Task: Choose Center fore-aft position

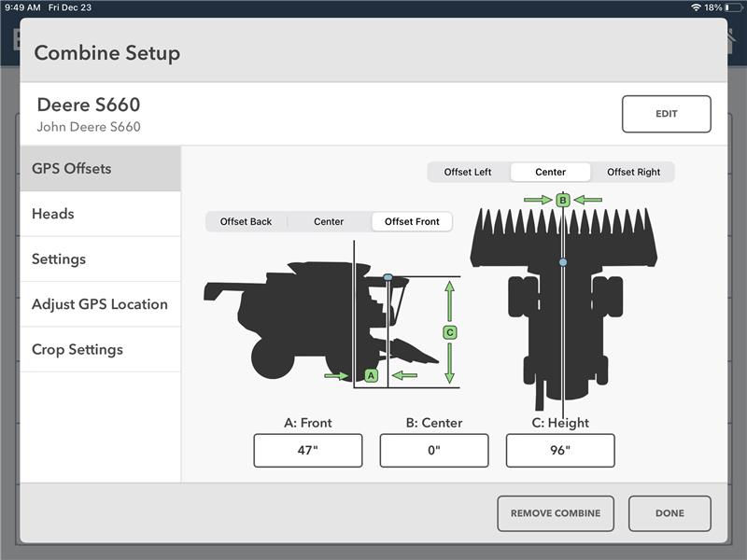Action: click(x=329, y=221)
